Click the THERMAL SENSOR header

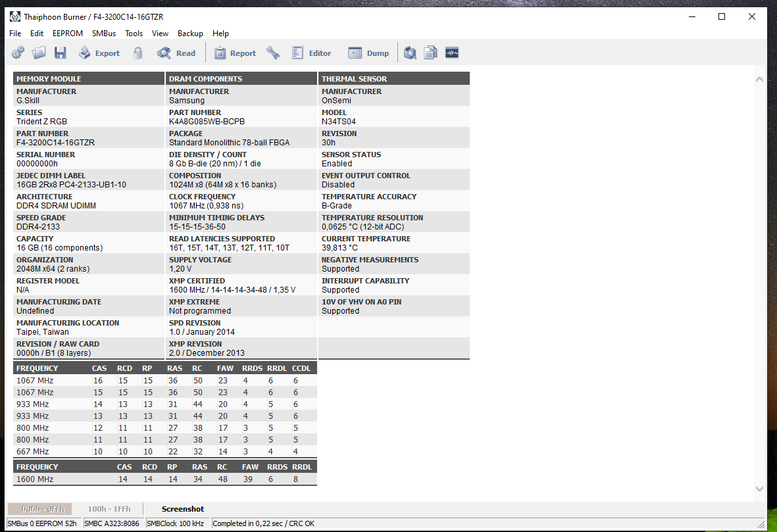394,79
